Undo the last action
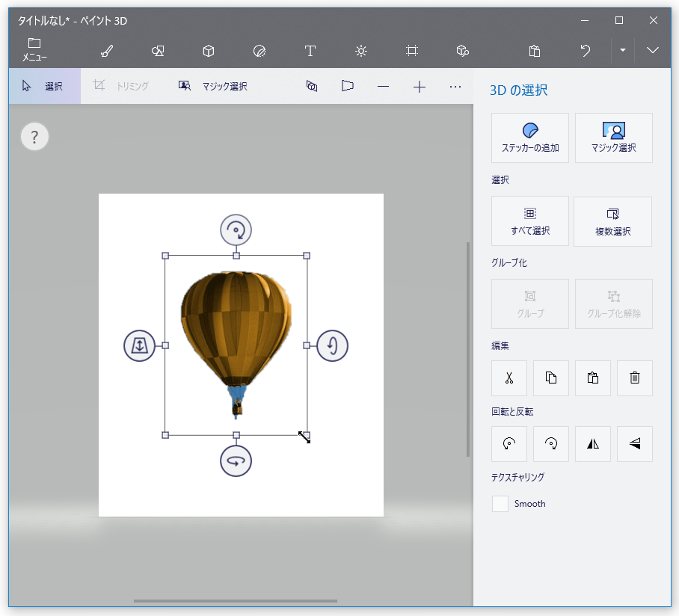Viewport: 679px width, 616px height. point(586,51)
